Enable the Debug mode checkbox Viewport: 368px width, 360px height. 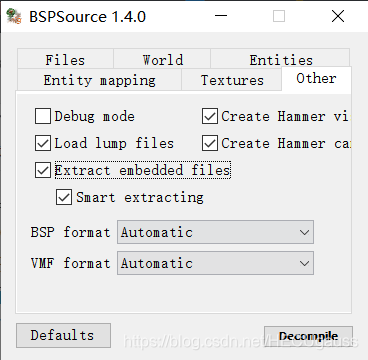tap(43, 116)
